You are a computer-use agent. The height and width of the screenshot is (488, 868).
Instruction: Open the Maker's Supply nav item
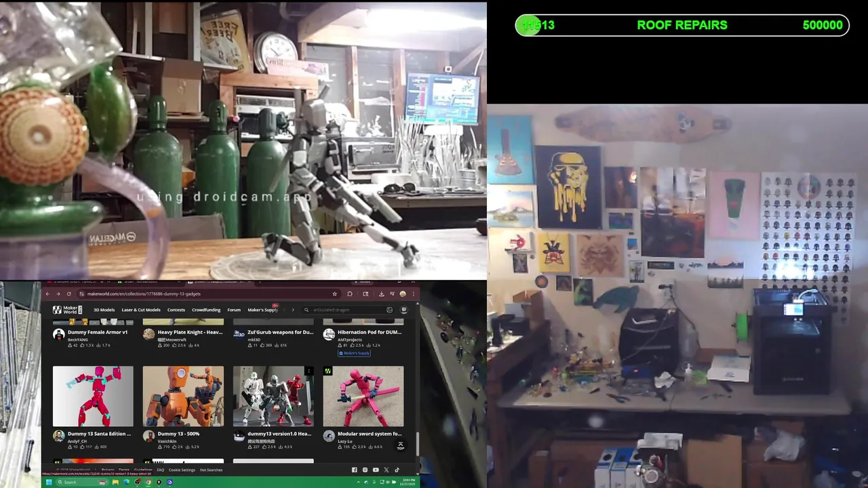coord(262,310)
